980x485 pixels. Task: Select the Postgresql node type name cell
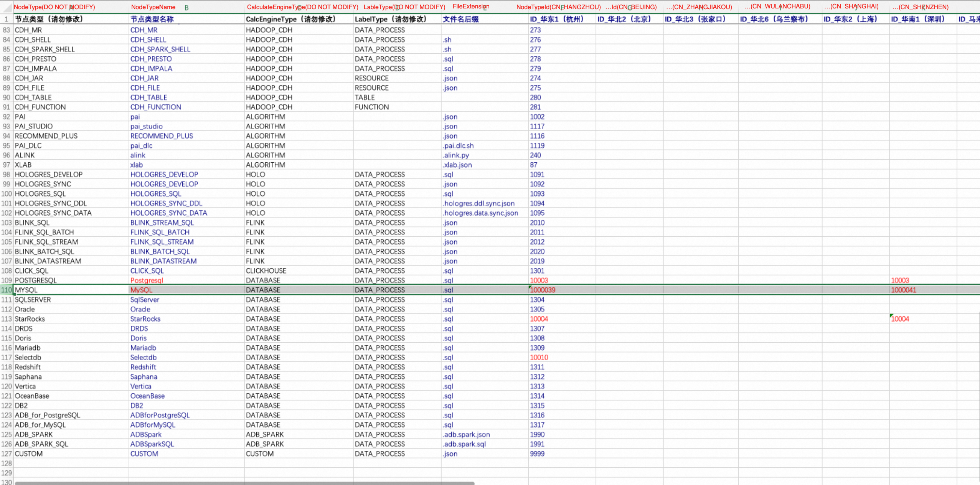tap(186, 280)
